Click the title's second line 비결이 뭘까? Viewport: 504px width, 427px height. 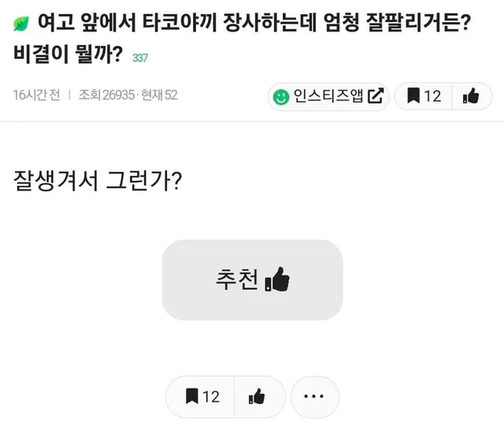pos(69,55)
